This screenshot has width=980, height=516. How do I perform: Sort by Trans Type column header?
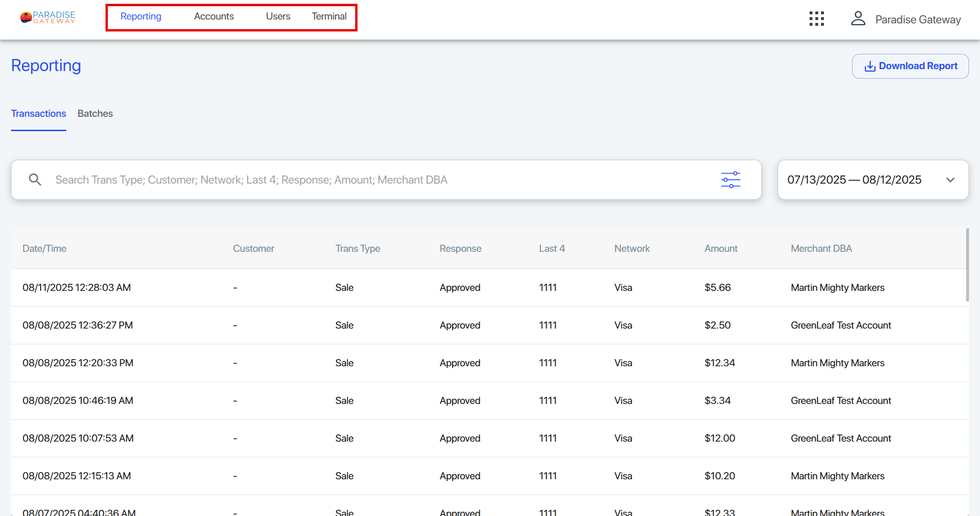pyautogui.click(x=358, y=248)
